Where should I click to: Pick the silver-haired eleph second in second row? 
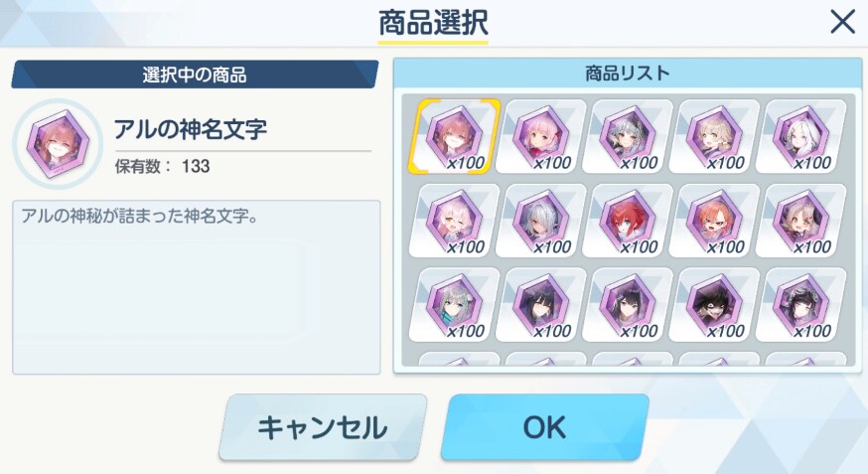point(541,221)
